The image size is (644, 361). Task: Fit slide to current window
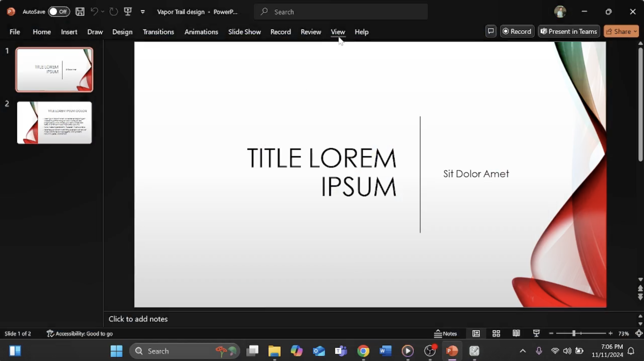[x=639, y=333]
